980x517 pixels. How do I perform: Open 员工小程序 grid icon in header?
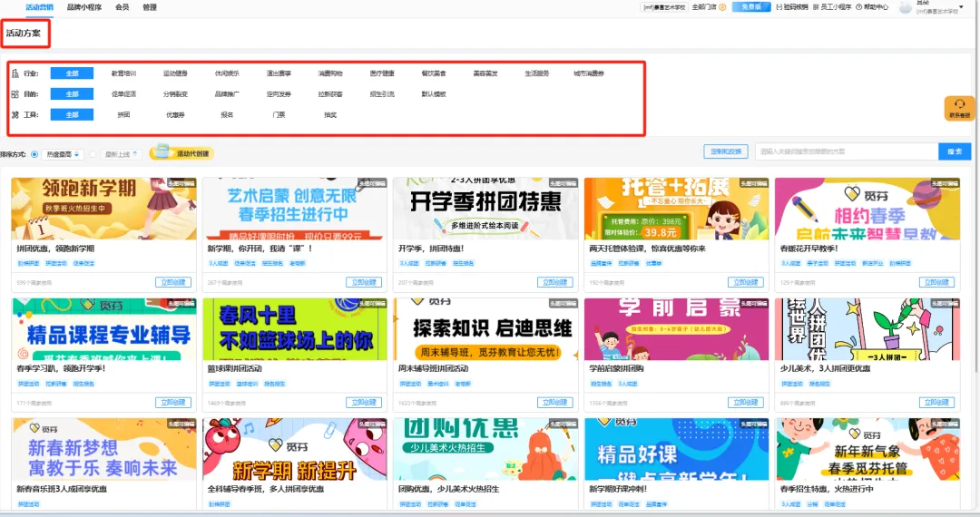(815, 7)
